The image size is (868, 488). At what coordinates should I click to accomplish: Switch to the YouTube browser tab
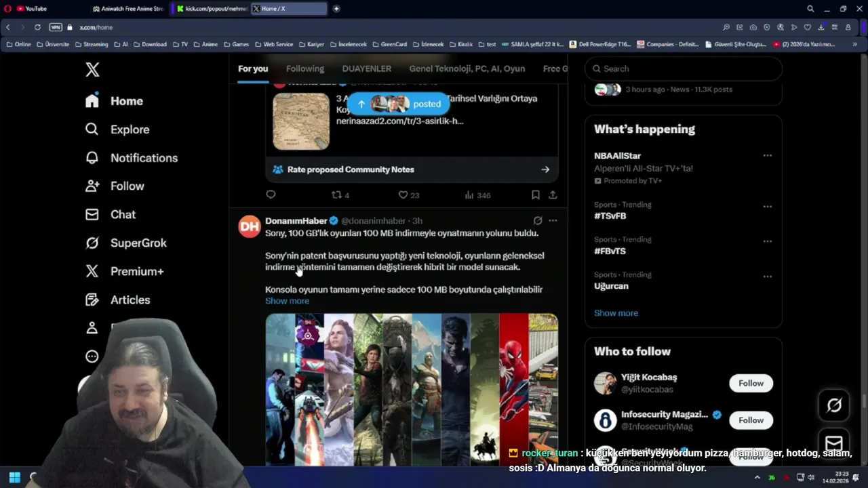44,9
